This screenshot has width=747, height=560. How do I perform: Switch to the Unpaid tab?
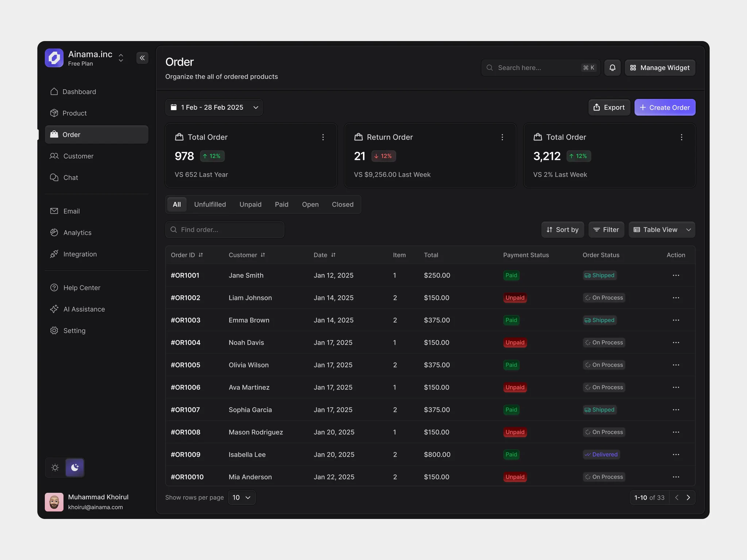tap(251, 205)
